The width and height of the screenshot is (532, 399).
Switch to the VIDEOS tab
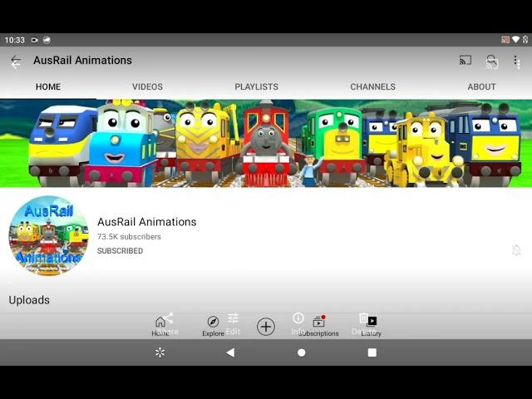pyautogui.click(x=147, y=86)
